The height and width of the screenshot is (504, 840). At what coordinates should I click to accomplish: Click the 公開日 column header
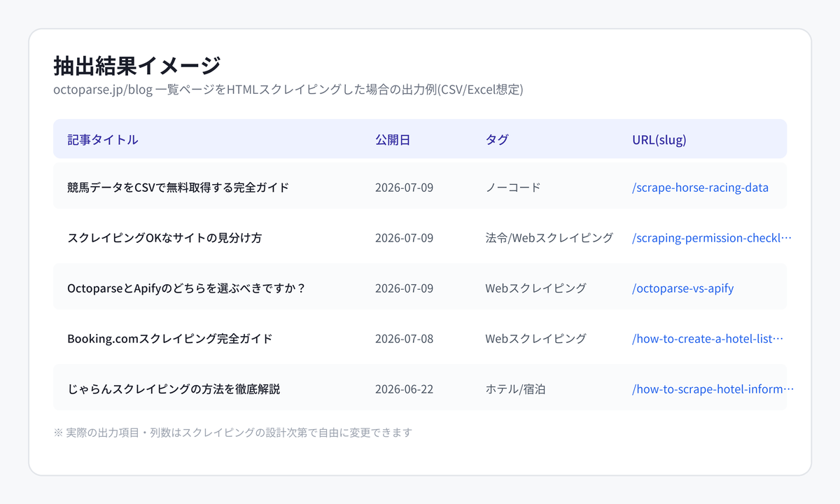[393, 139]
